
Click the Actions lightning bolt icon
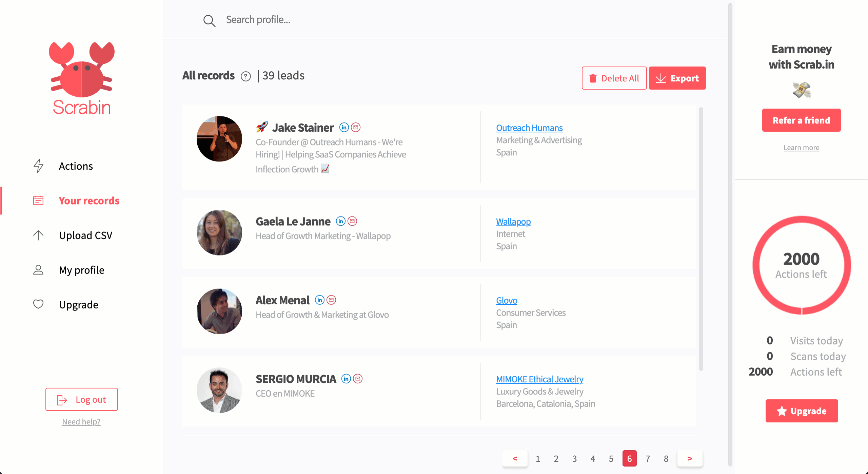pyautogui.click(x=38, y=166)
